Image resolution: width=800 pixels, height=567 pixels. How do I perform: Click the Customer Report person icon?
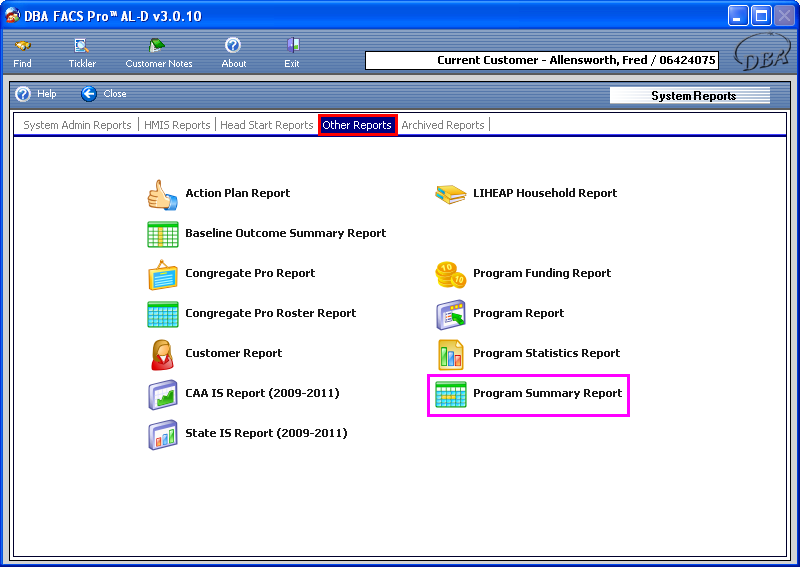click(x=162, y=354)
